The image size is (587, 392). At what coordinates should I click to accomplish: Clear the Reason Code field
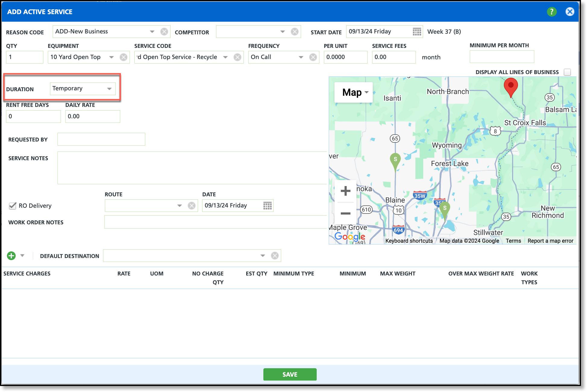coord(164,32)
